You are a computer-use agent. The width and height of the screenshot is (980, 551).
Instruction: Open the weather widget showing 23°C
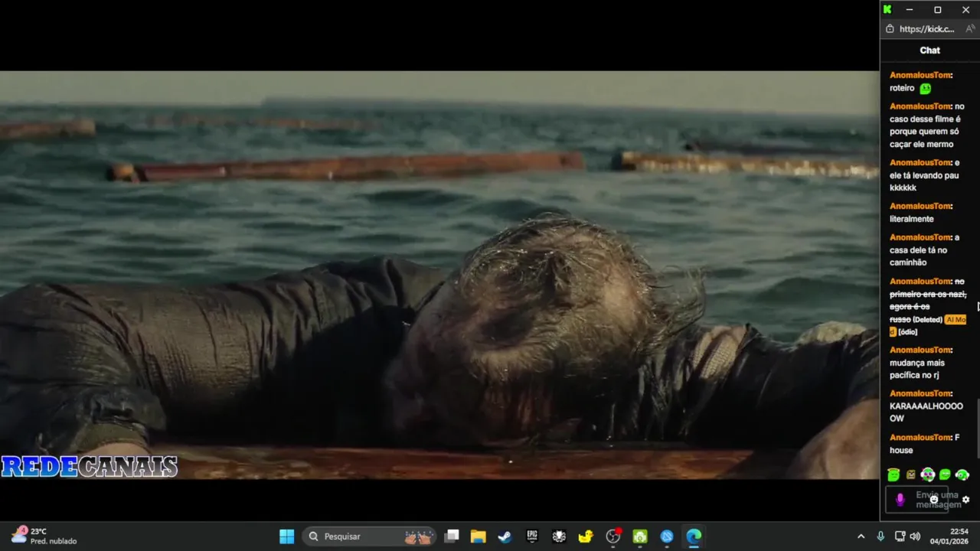pos(44,536)
